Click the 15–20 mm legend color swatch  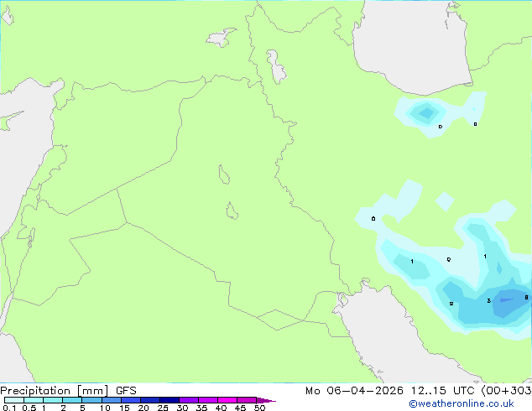click(x=130, y=400)
